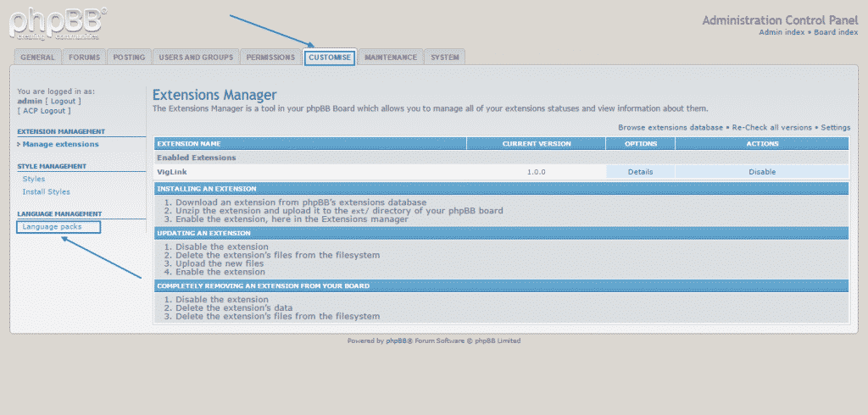The width and height of the screenshot is (868, 415).
Task: Click the phpBB logo
Action: [x=58, y=23]
